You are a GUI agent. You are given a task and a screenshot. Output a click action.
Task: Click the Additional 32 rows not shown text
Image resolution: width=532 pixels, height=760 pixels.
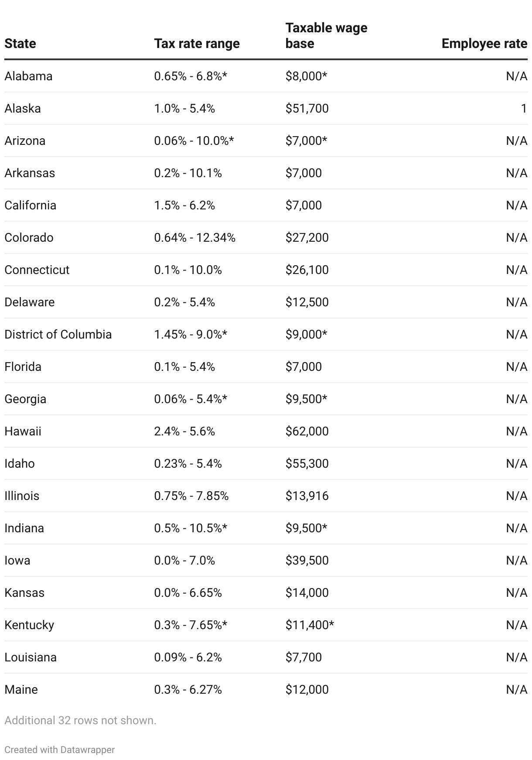click(80, 720)
